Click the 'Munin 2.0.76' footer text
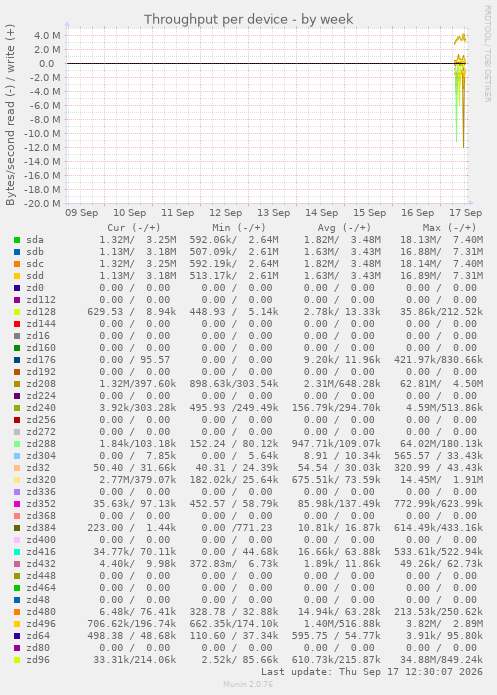The image size is (497, 695). pos(248,684)
